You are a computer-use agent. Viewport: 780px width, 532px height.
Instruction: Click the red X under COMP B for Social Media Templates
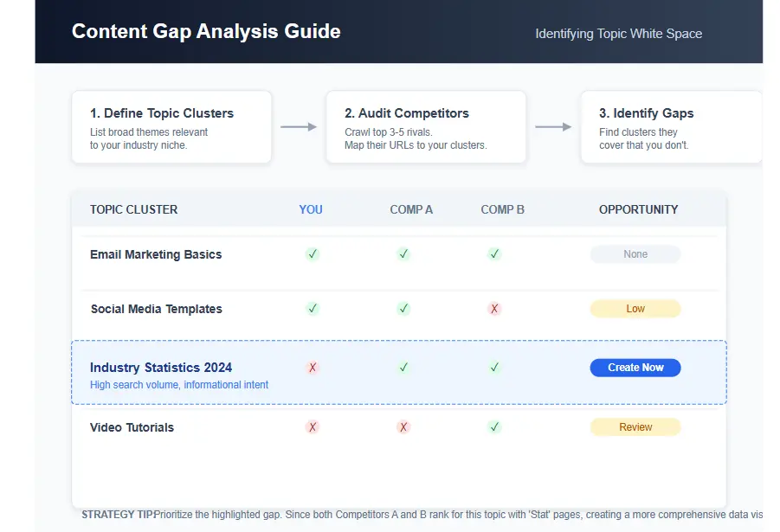pyautogui.click(x=494, y=308)
